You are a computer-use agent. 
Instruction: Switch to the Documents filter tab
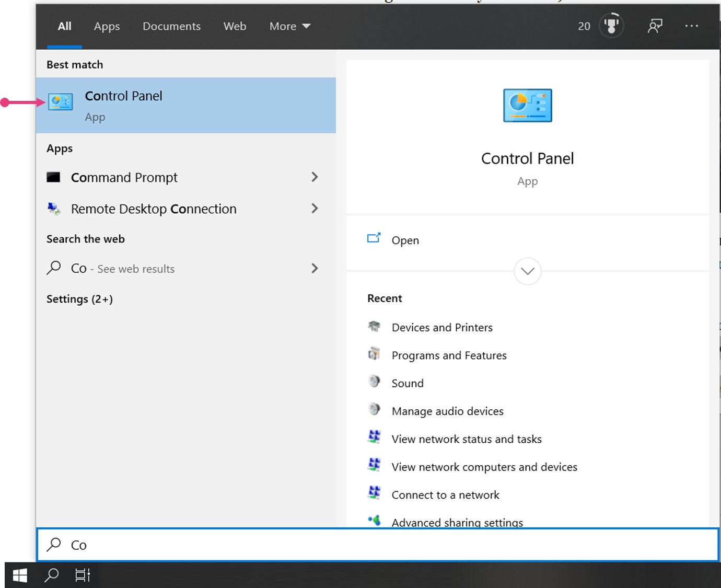point(171,26)
